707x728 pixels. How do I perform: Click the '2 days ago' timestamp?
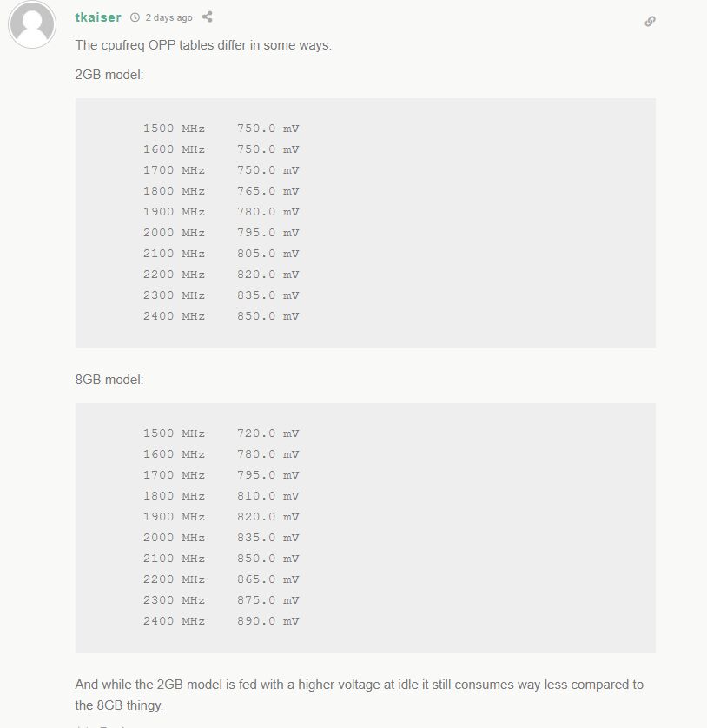click(169, 17)
